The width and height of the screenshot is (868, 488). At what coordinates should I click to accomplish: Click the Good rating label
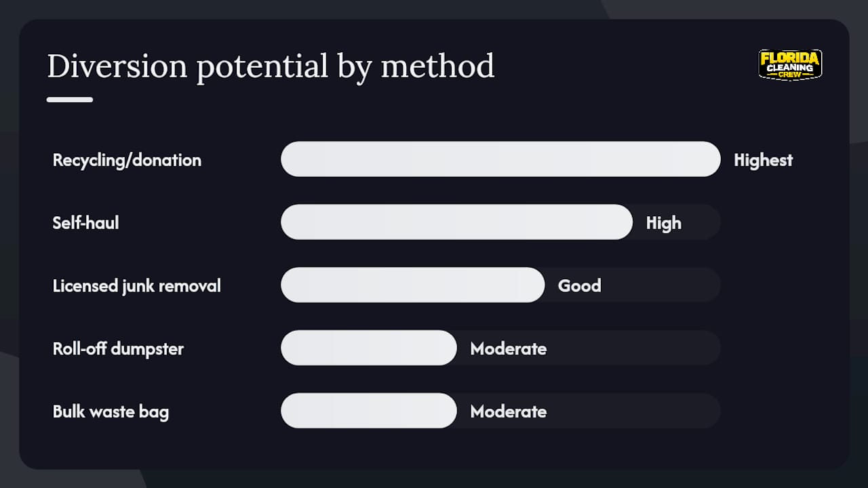point(579,285)
